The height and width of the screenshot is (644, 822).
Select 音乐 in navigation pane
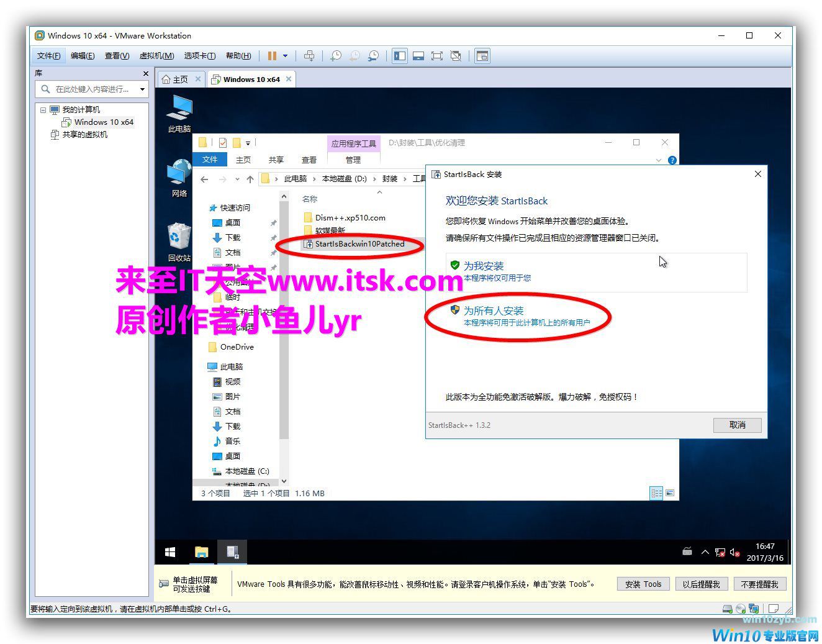click(x=233, y=442)
